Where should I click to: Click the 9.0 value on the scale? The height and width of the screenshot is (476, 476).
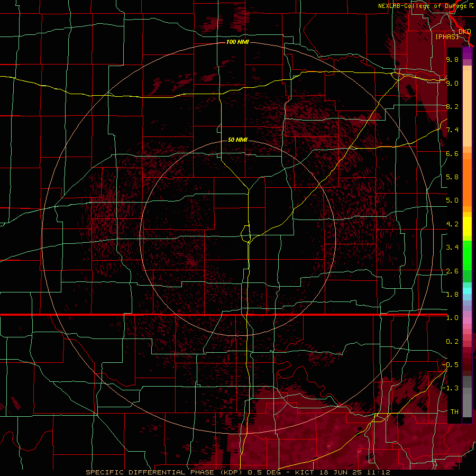coord(452,83)
